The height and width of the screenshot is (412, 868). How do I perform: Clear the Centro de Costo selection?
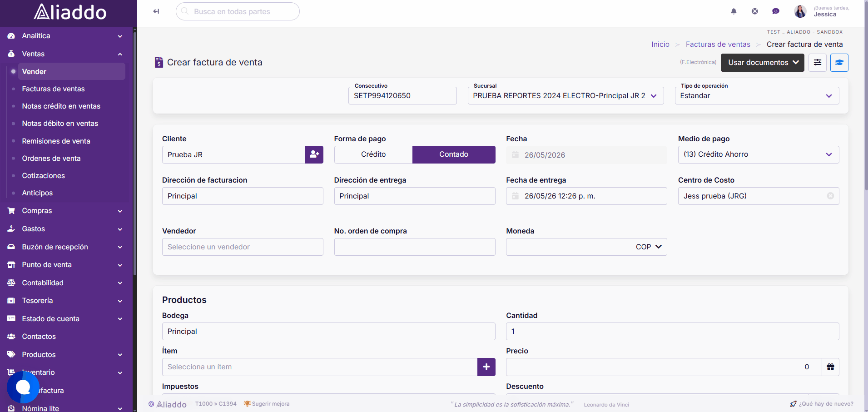point(830,196)
